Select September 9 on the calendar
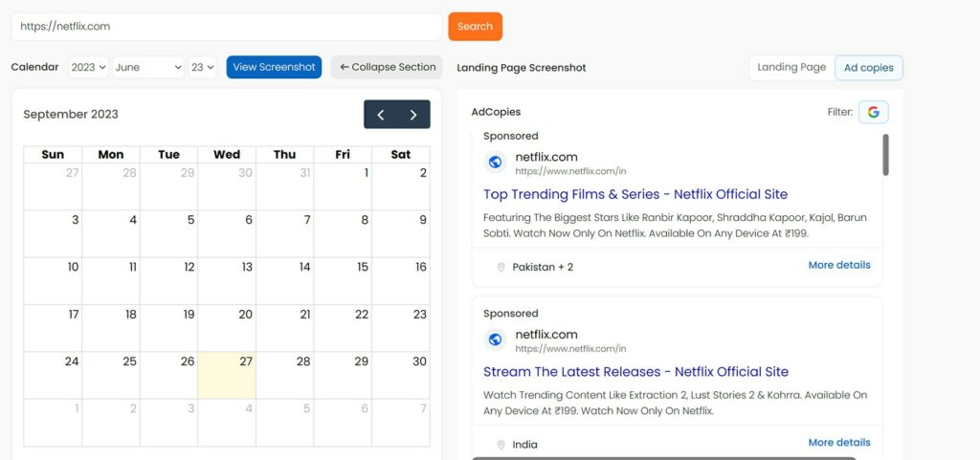This screenshot has height=460, width=980. coord(401,234)
